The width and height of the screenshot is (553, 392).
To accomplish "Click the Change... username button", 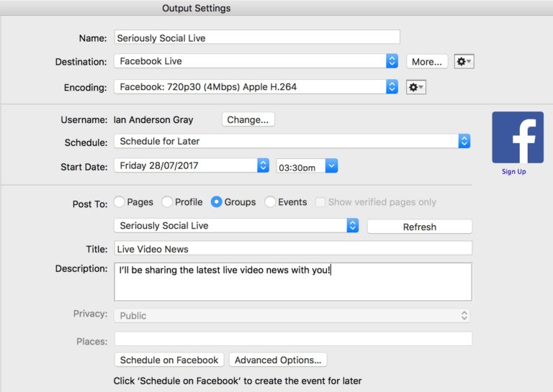I will [x=248, y=119].
